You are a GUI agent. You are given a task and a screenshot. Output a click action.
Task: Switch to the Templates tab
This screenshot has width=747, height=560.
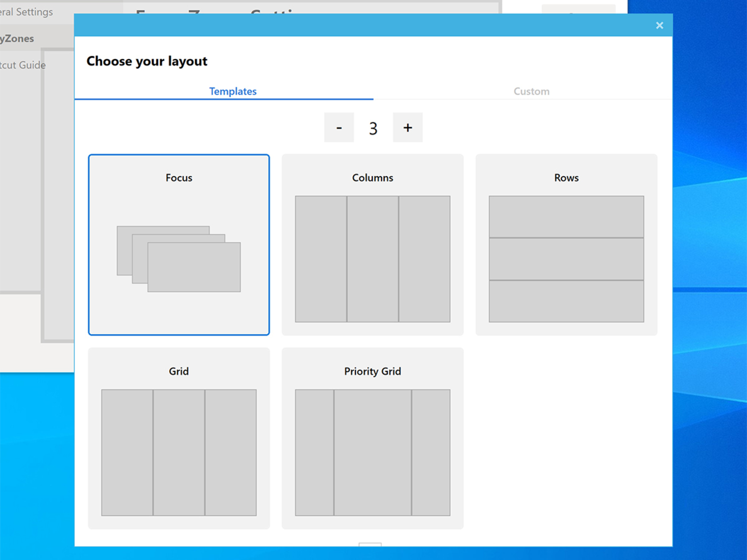233,91
